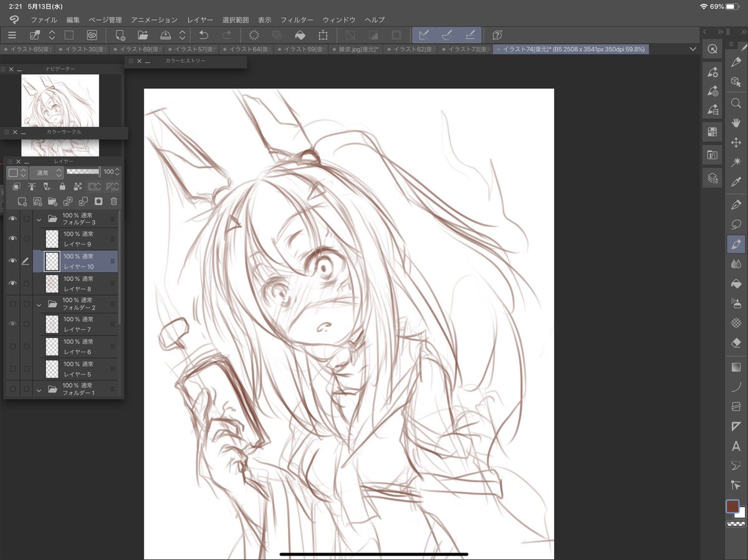The width and height of the screenshot is (748, 560).
Task: Collapse フォルダー 1 folder chevron
Action: click(x=39, y=389)
